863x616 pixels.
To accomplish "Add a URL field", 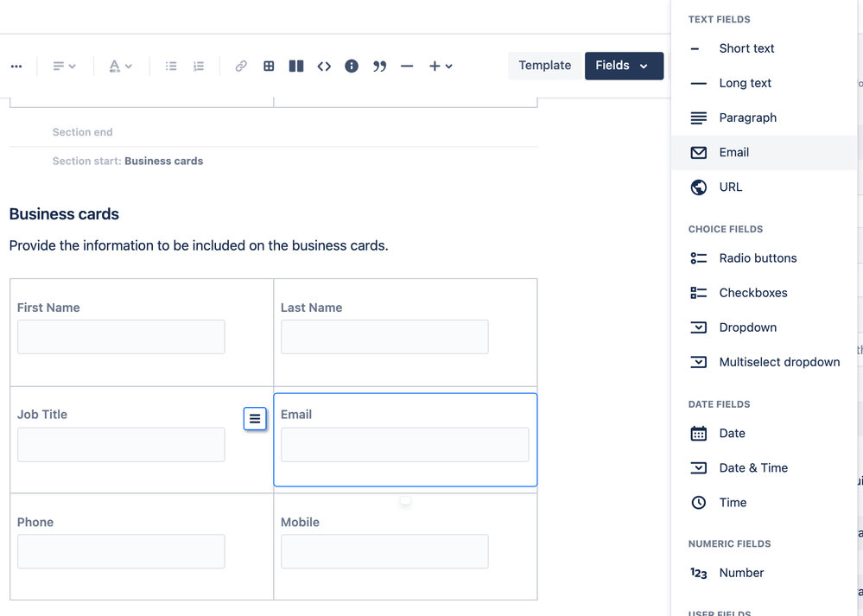I will click(x=764, y=187).
